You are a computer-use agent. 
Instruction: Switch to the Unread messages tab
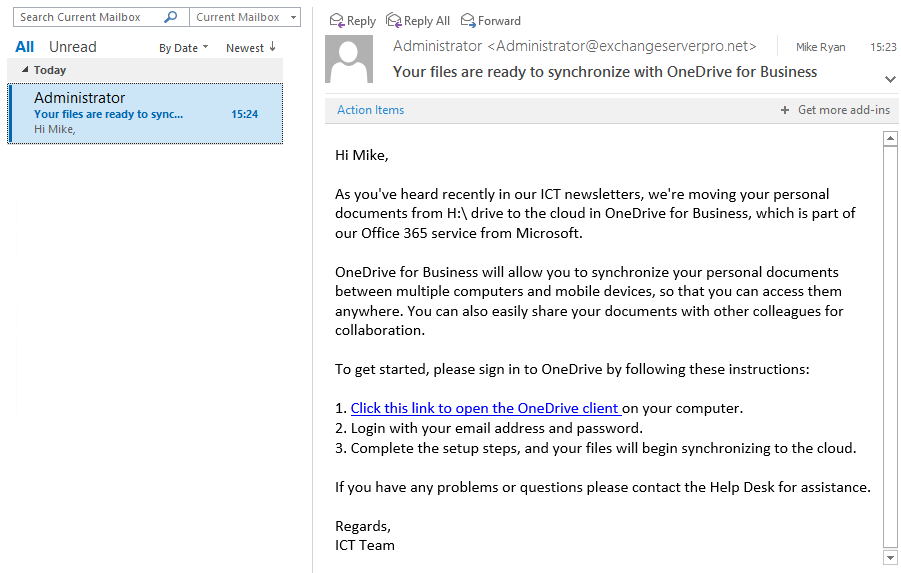(x=73, y=47)
